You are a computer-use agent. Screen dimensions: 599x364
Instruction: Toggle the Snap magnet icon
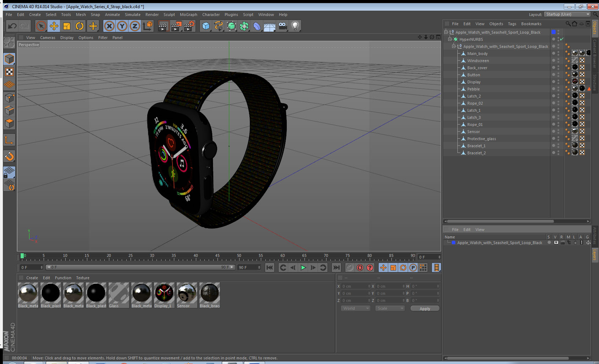[x=9, y=156]
